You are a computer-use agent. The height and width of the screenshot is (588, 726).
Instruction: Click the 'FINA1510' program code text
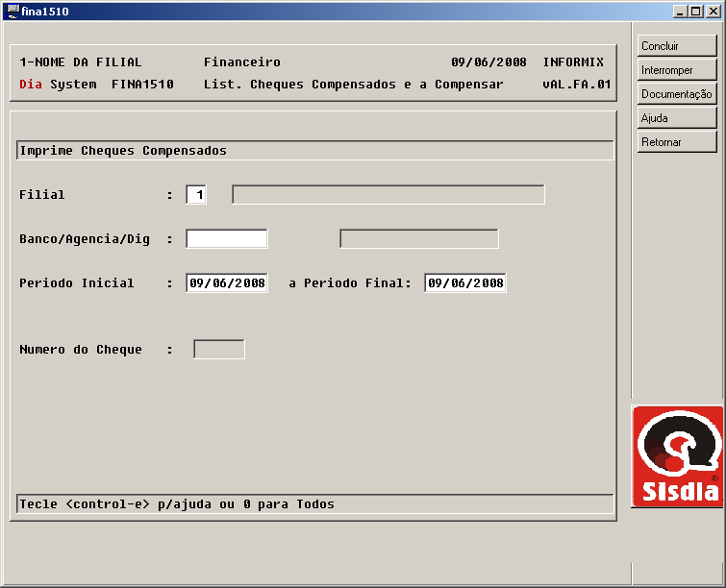[142, 85]
